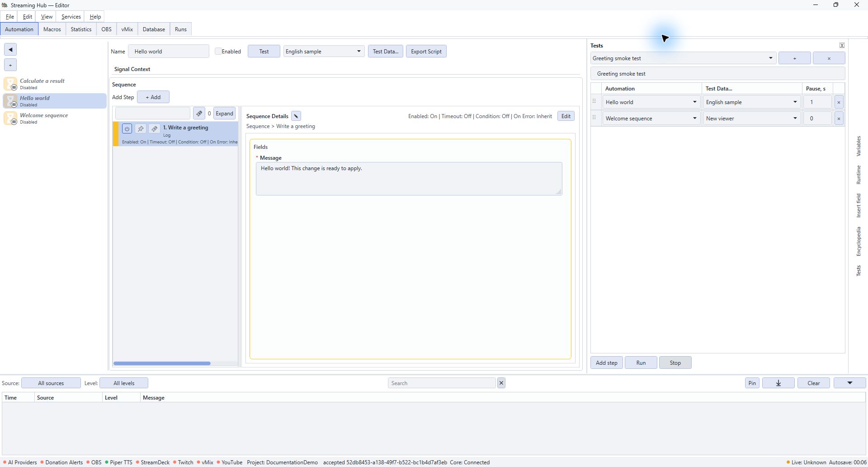Click the Add step button in Tests
Image resolution: width=868 pixels, height=467 pixels.
tap(607, 362)
